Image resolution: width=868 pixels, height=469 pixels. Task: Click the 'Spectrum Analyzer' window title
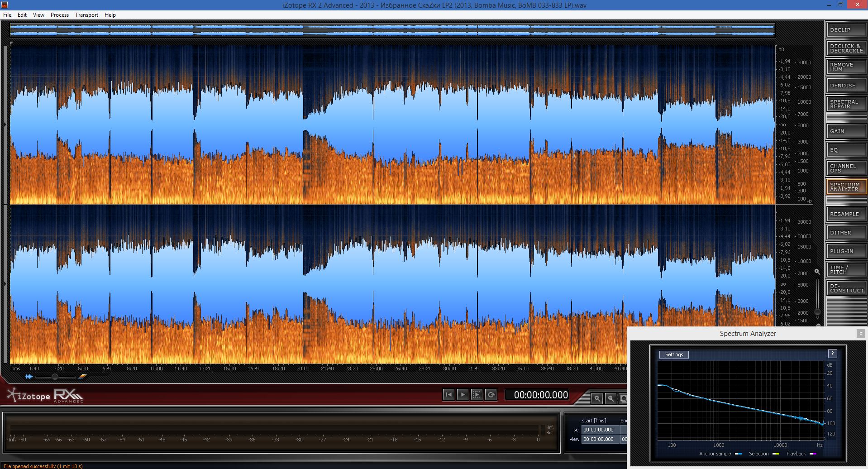coord(748,334)
